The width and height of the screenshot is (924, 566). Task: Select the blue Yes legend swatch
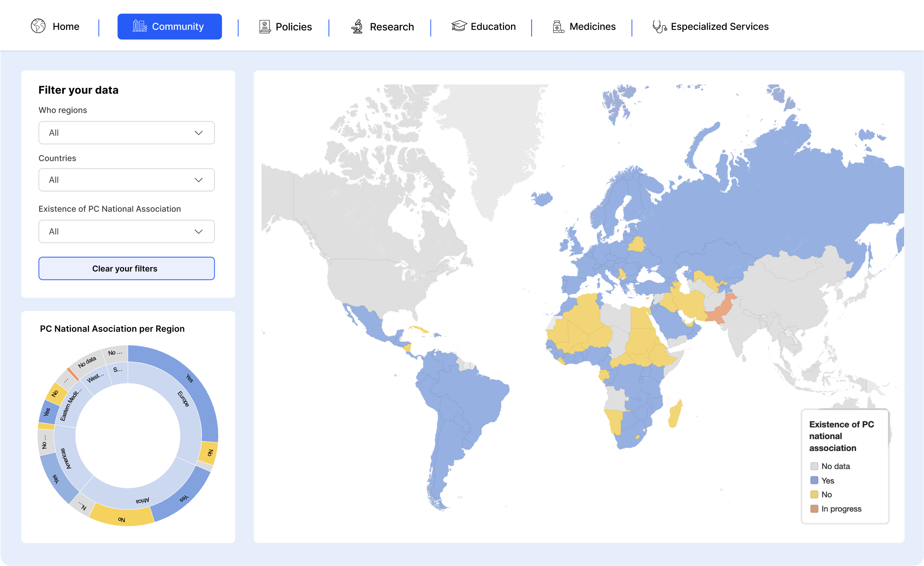click(x=814, y=480)
